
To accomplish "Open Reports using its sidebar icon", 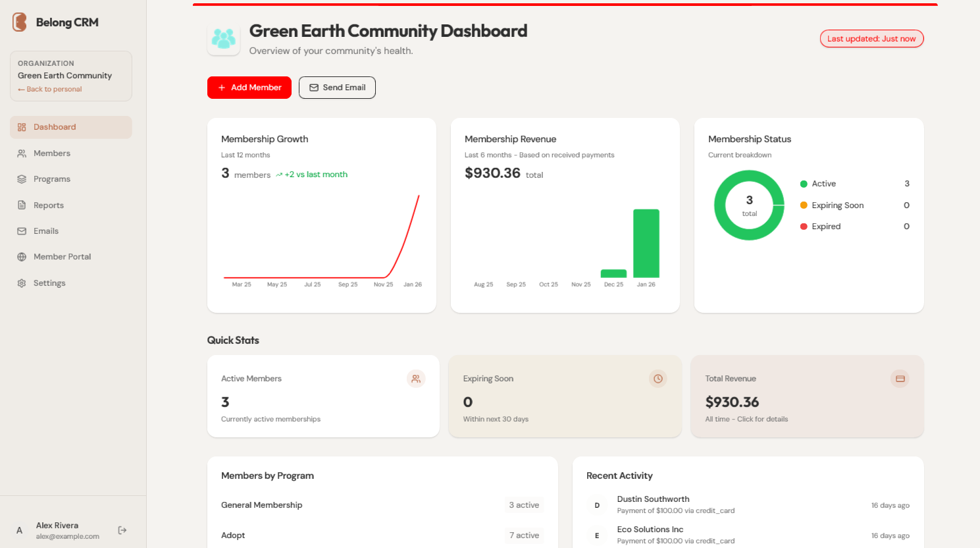I will 20,205.
